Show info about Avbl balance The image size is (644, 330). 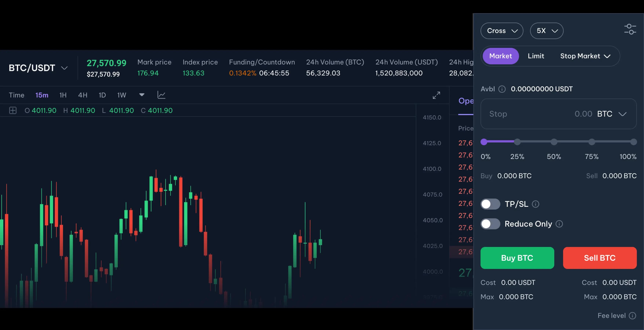[x=502, y=89]
